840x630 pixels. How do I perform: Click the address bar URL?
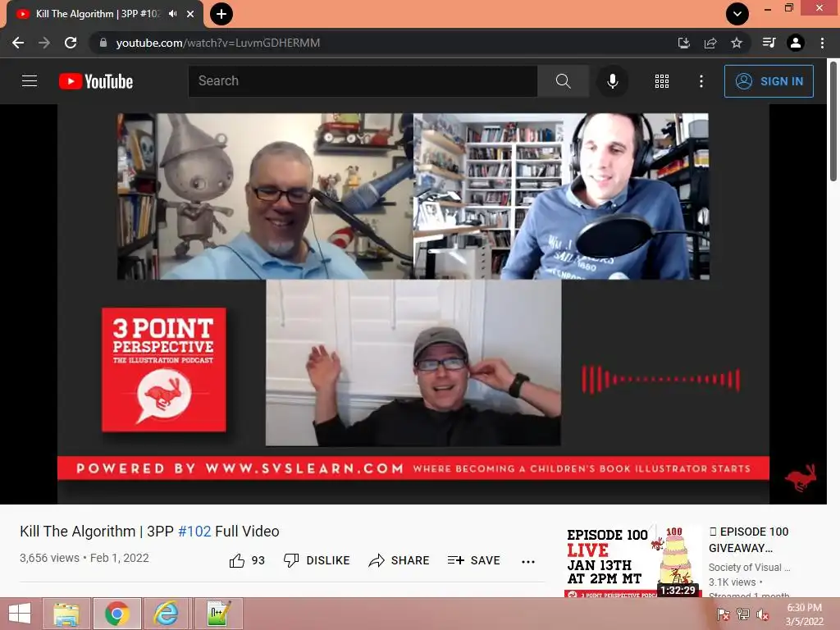point(218,43)
